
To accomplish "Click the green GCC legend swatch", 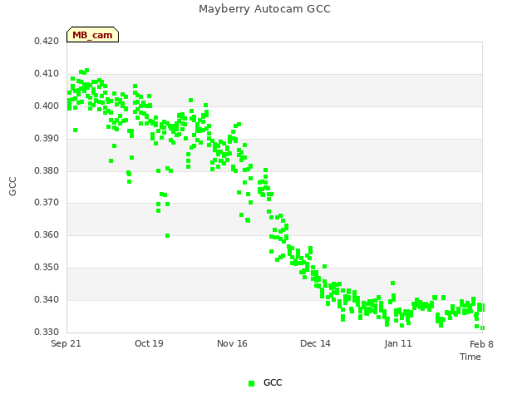I will 251,383.
